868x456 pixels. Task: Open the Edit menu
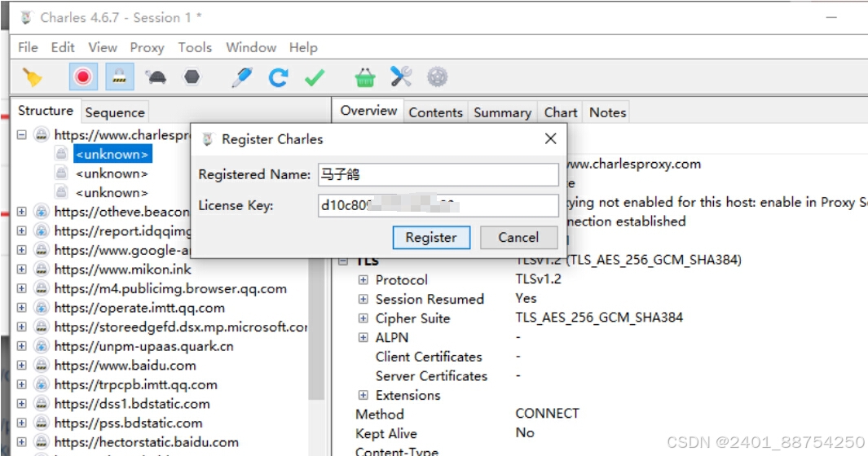coord(63,47)
